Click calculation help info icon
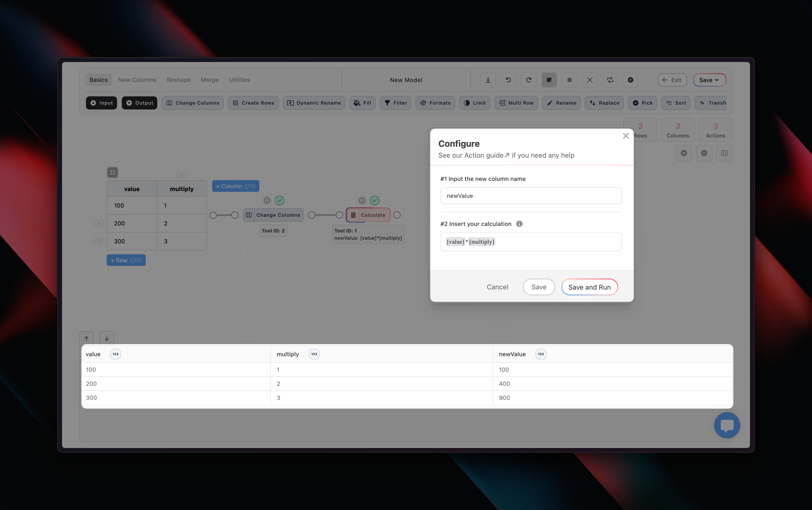 [x=519, y=224]
